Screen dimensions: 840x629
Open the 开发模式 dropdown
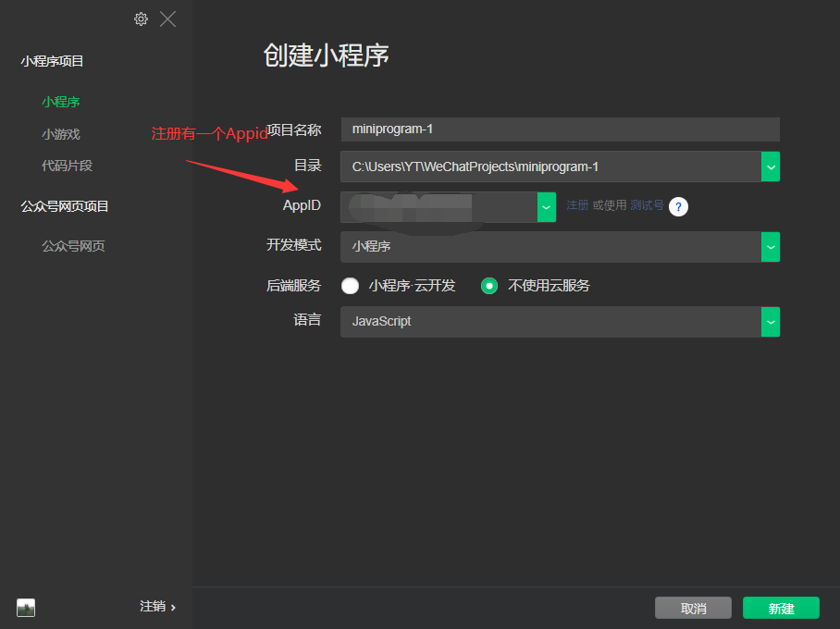pyautogui.click(x=772, y=247)
